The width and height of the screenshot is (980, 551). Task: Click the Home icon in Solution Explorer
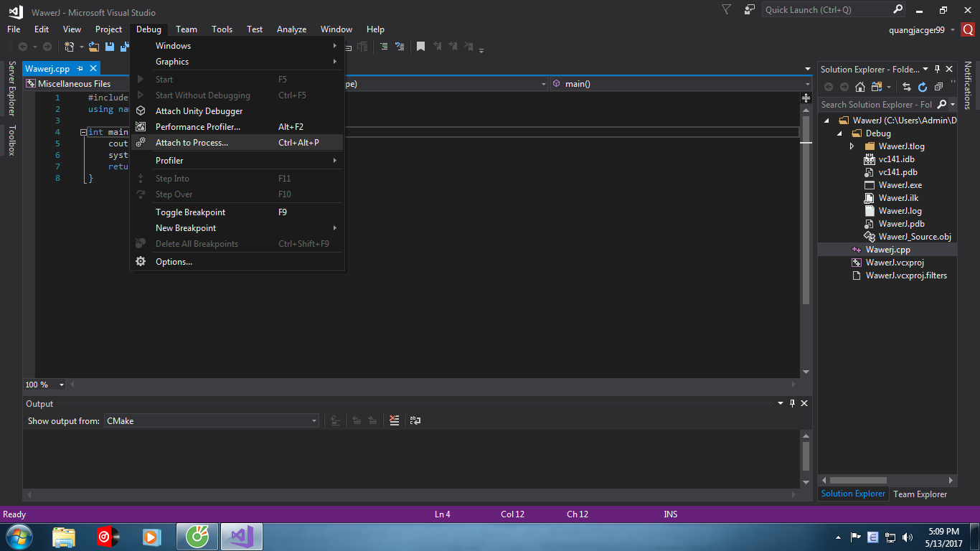coord(859,87)
